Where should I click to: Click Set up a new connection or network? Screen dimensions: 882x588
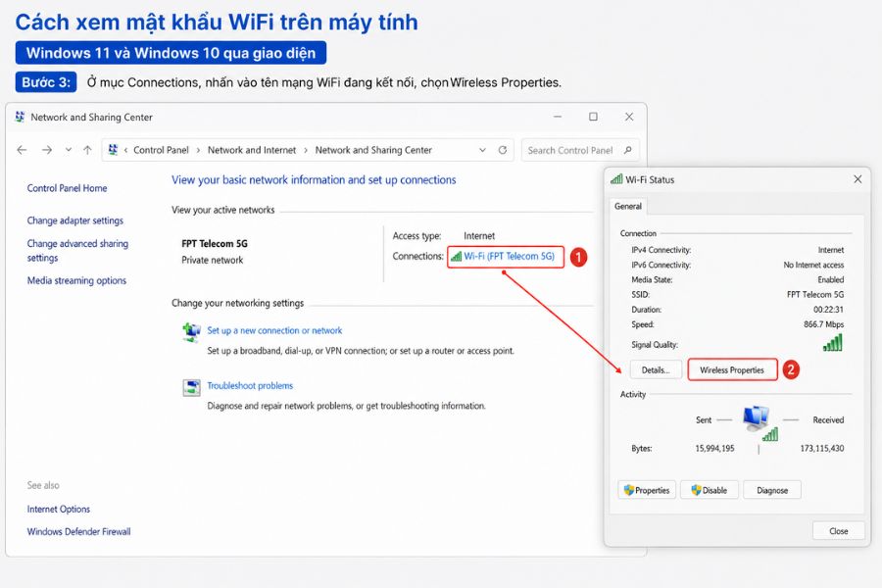coord(274,330)
